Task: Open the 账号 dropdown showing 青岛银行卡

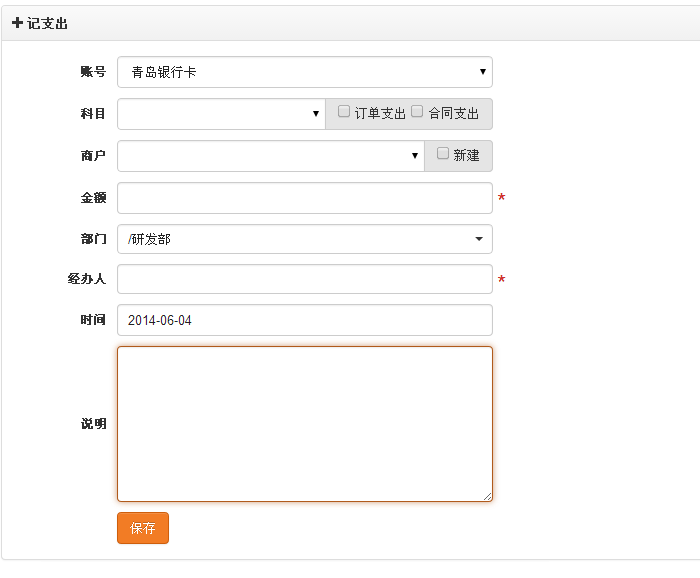Action: 305,72
